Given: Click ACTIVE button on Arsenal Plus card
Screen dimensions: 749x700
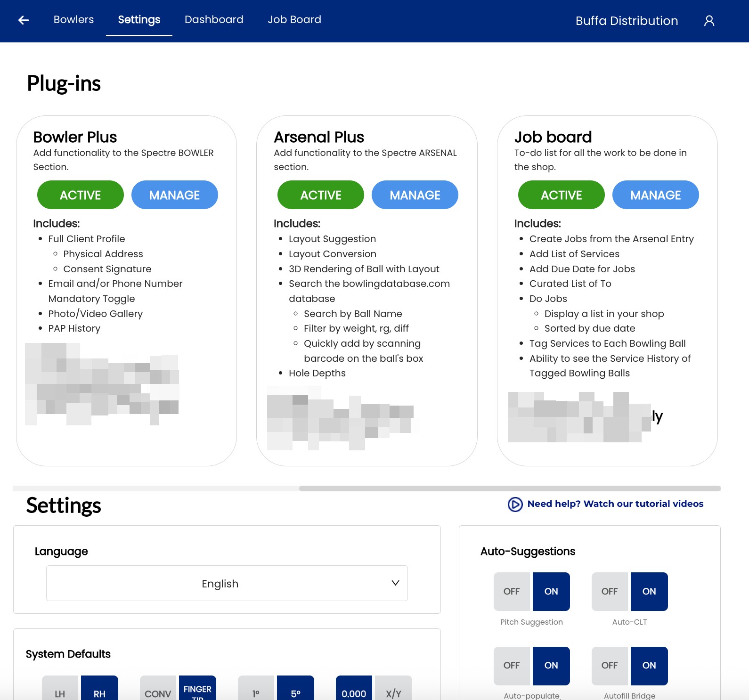Looking at the screenshot, I should click(321, 195).
